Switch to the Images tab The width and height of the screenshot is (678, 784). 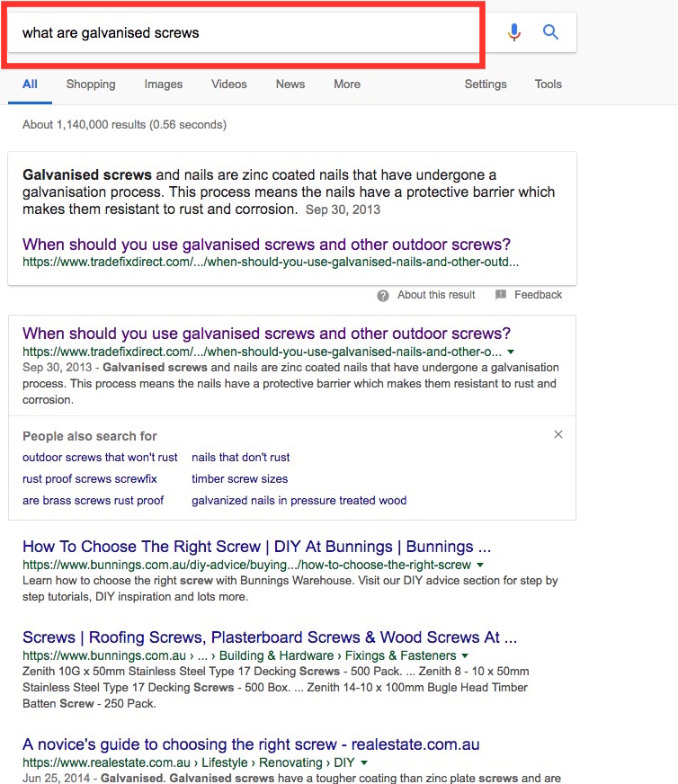point(164,85)
